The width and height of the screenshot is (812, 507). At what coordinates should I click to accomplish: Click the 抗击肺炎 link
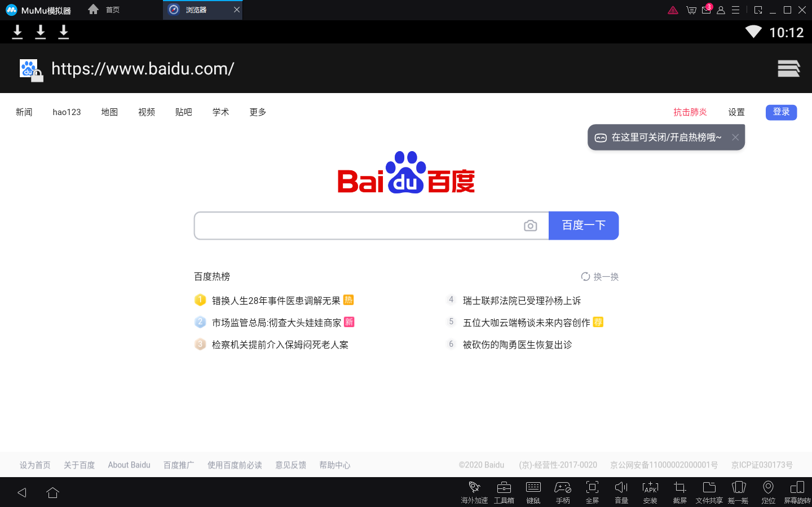(x=690, y=112)
